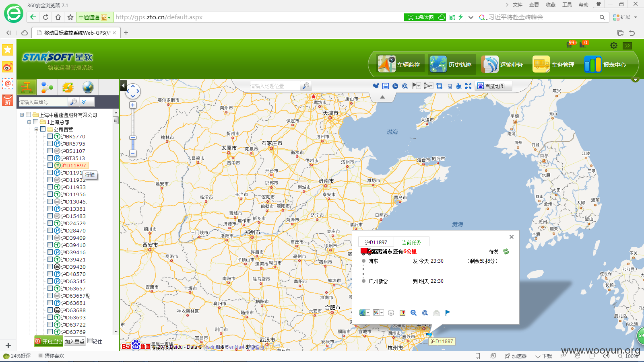
Task: Collapse the map toolbar with up triangle
Action: pos(382,97)
